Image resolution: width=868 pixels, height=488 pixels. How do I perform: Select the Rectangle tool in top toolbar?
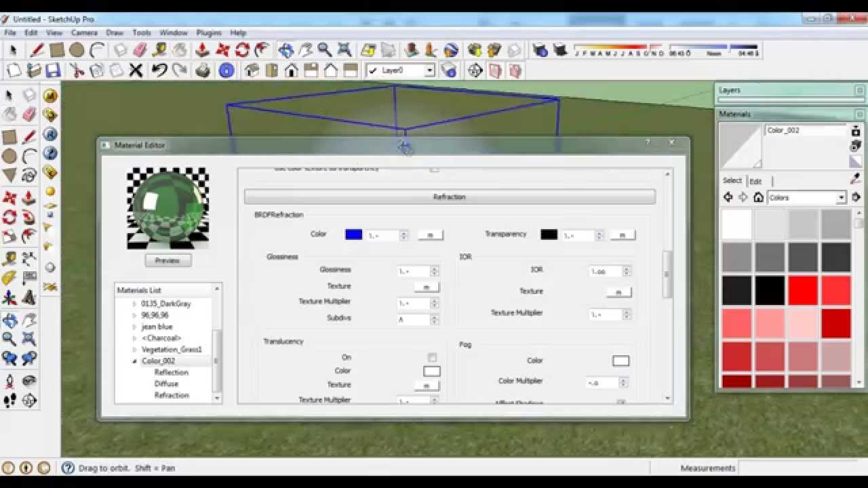pos(57,50)
